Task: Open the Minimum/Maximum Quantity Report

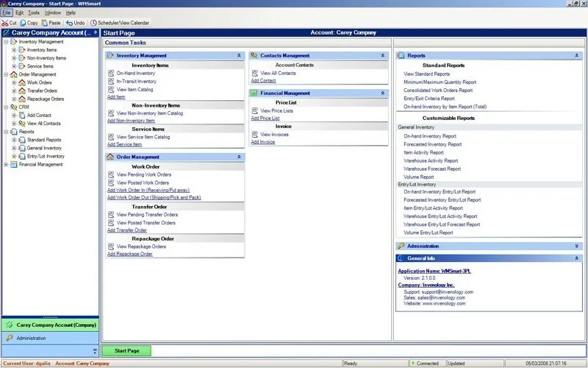Action: point(440,82)
